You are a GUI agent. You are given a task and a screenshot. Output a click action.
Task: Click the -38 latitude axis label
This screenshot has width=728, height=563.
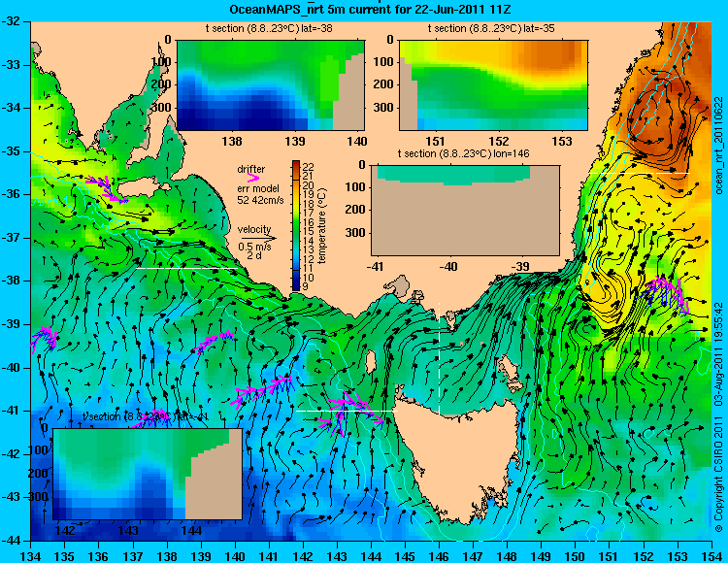pyautogui.click(x=12, y=281)
